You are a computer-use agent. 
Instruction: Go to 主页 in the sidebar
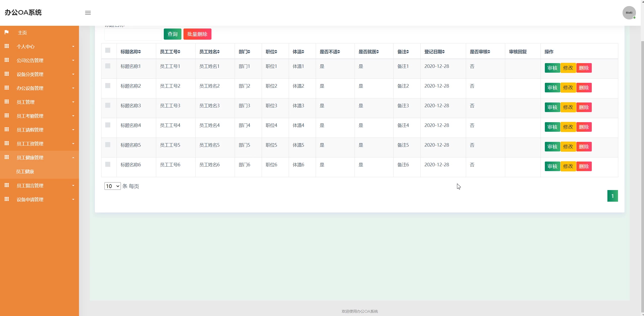pos(22,33)
